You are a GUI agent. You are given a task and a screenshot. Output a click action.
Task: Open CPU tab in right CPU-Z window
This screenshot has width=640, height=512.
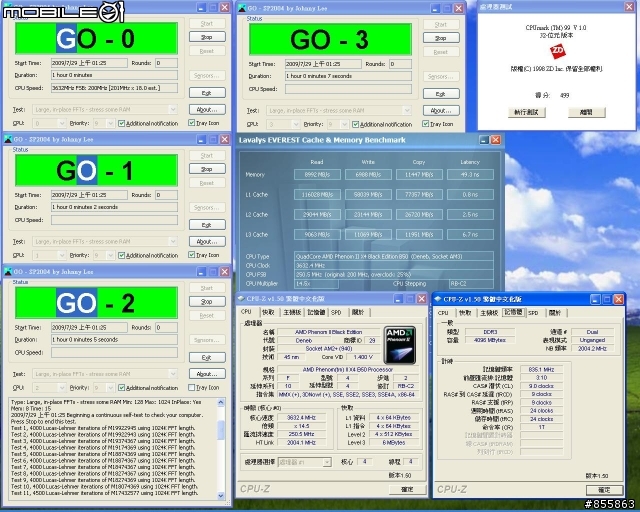click(443, 313)
